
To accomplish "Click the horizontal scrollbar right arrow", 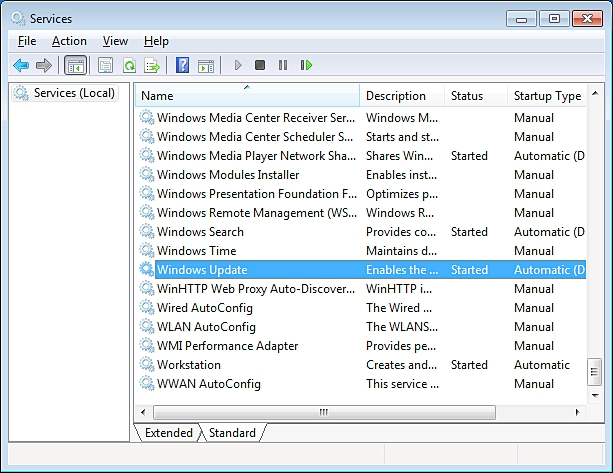I will point(577,412).
